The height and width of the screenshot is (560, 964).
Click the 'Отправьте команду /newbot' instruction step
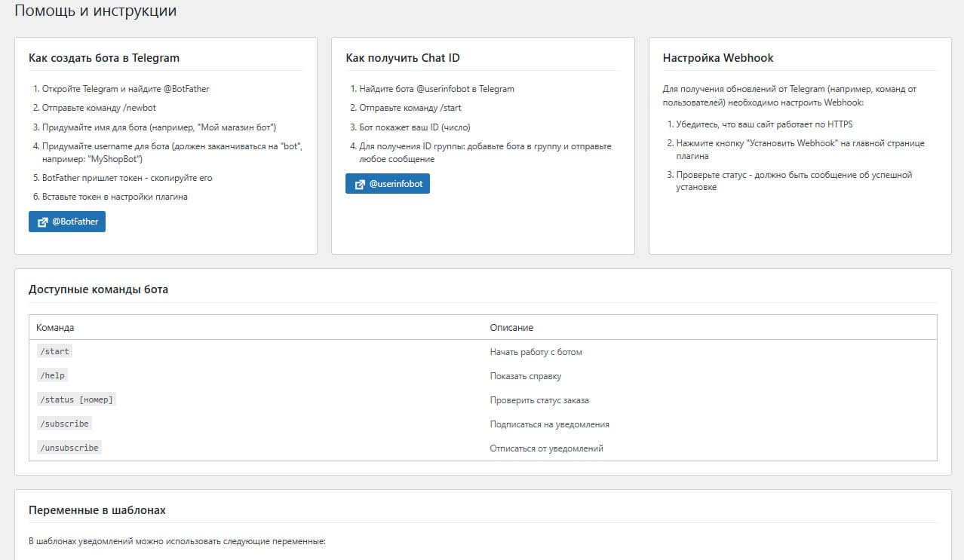(x=99, y=108)
